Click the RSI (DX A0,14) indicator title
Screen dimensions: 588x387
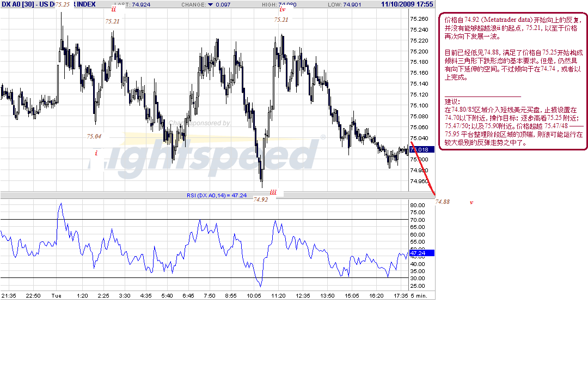point(217,195)
